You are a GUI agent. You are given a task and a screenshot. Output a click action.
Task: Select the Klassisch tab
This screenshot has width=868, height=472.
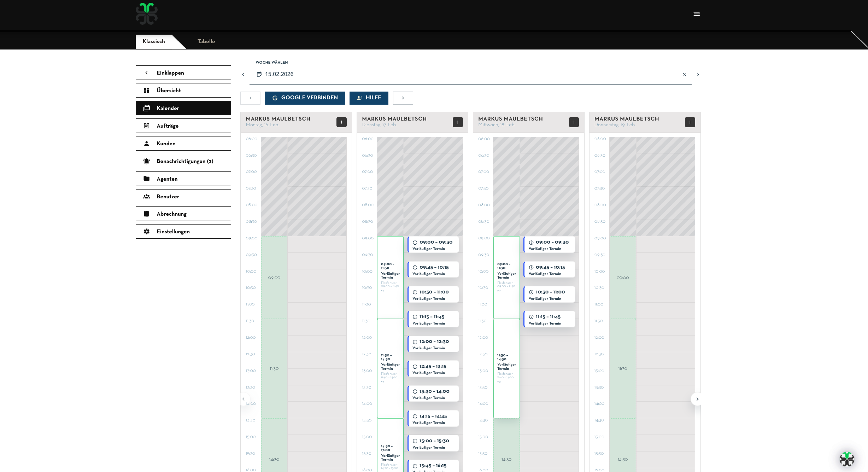coord(154,41)
